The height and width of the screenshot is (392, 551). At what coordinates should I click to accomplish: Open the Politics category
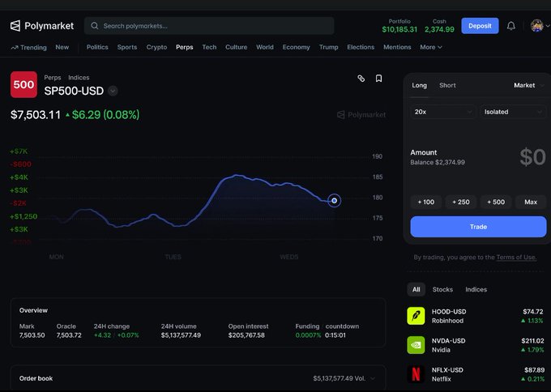pyautogui.click(x=97, y=47)
